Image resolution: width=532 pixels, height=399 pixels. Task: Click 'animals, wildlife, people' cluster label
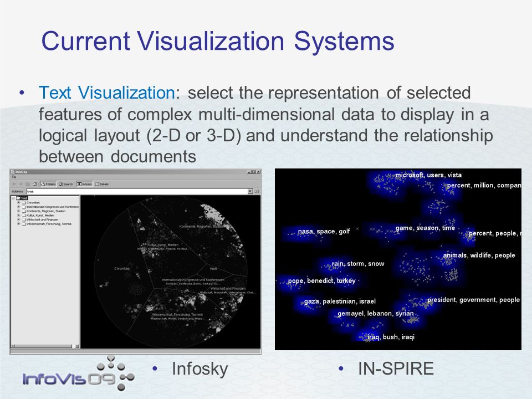tap(479, 255)
